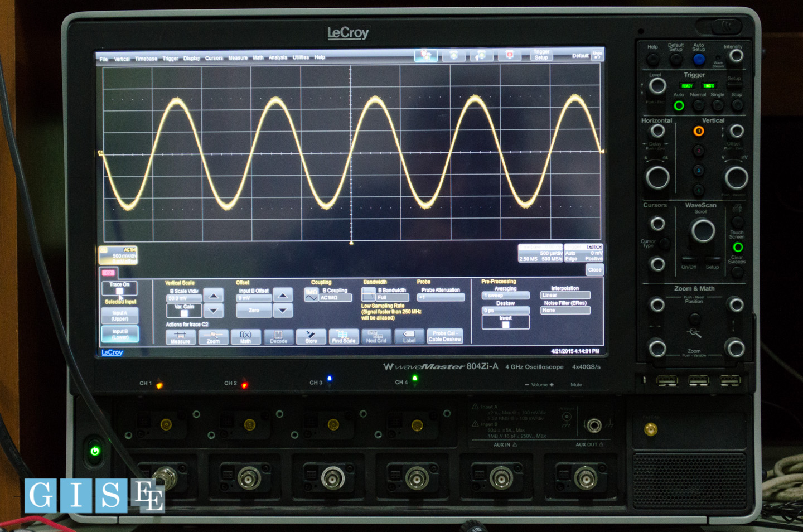
Task: Click the Trigger Setup toolbar button
Action: point(541,55)
